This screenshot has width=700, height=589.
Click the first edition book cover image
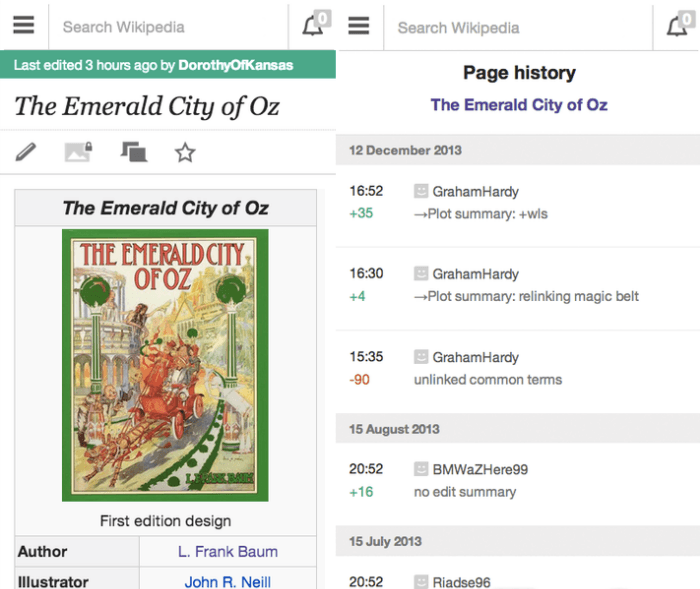point(165,365)
